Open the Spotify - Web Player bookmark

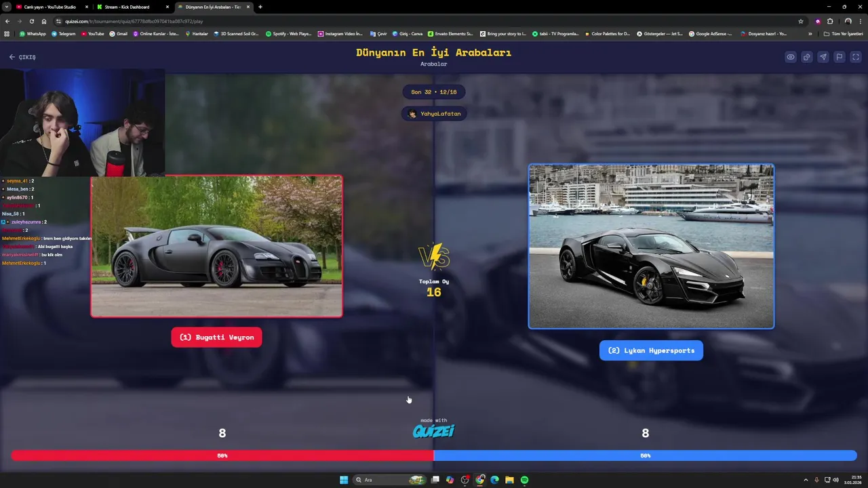288,34
